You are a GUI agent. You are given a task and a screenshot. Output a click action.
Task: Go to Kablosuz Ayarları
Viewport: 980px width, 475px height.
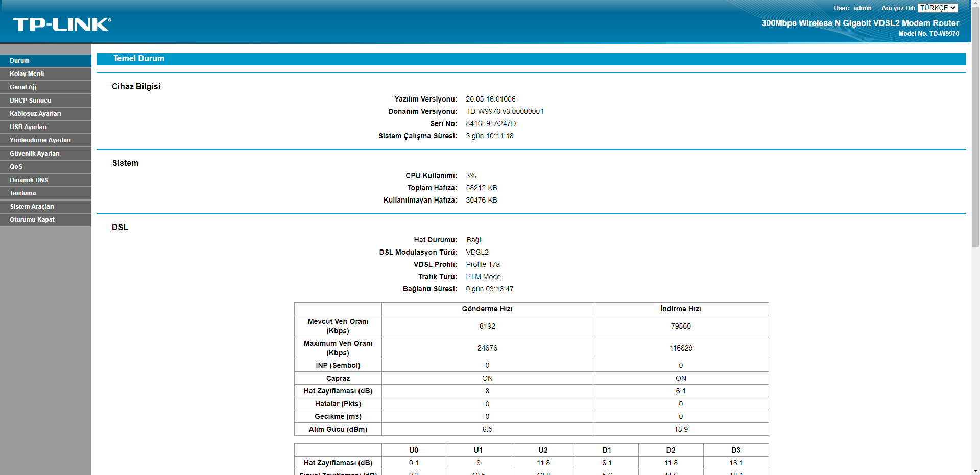45,114
